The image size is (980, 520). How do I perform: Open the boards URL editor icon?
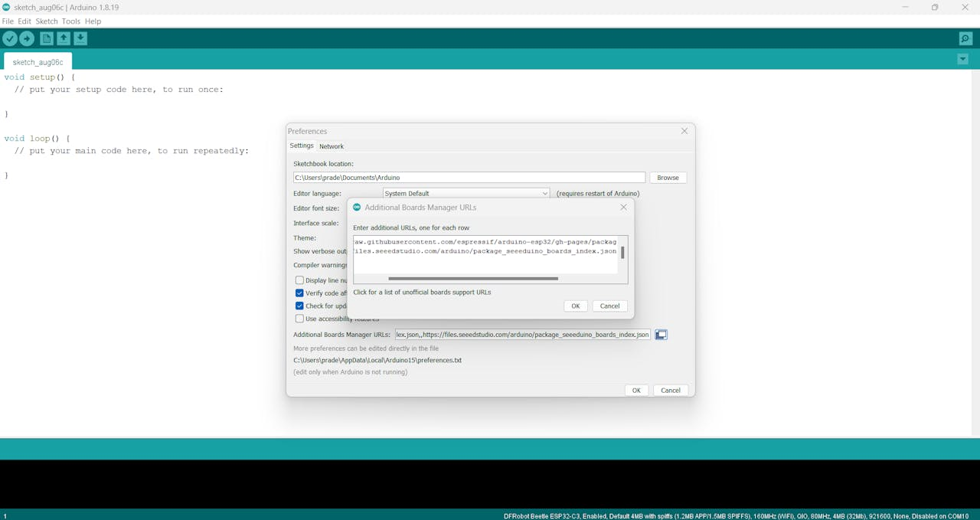(x=661, y=335)
